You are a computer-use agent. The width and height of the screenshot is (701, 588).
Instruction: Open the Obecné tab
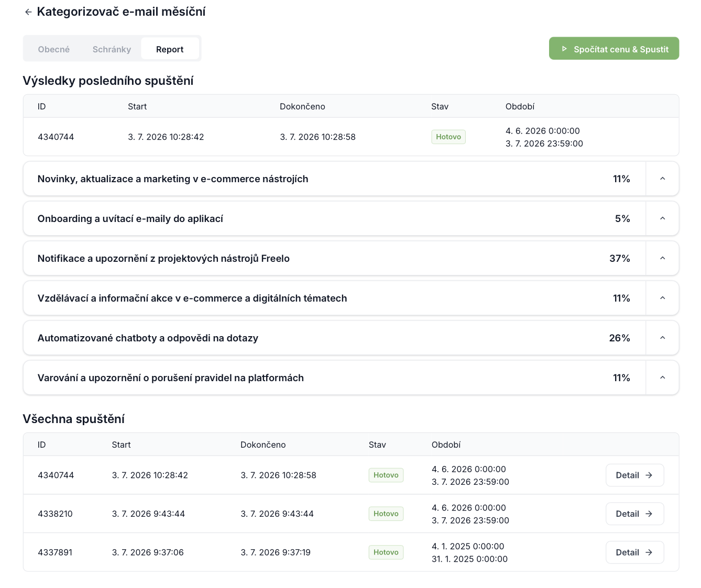54,49
